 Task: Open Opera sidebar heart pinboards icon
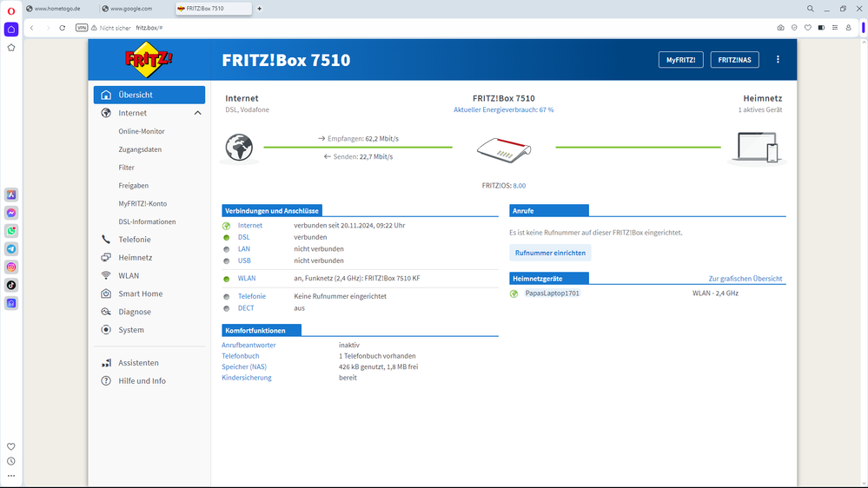click(x=11, y=446)
